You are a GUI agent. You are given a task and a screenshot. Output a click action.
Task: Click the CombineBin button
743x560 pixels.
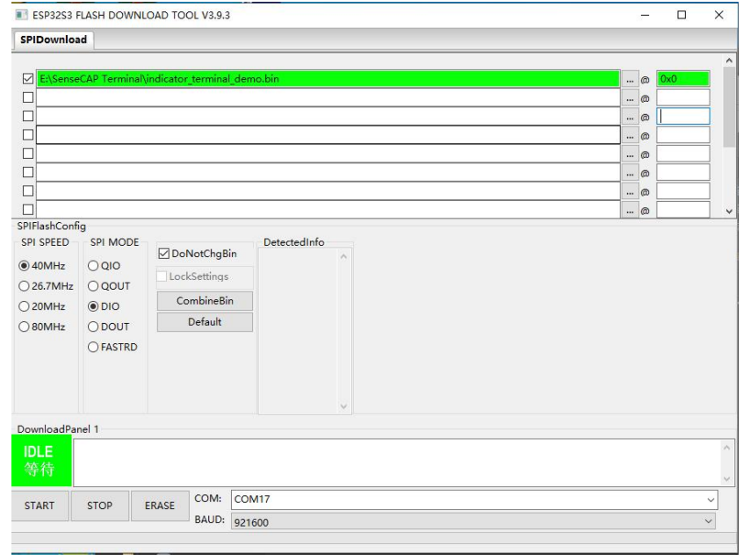[205, 300]
